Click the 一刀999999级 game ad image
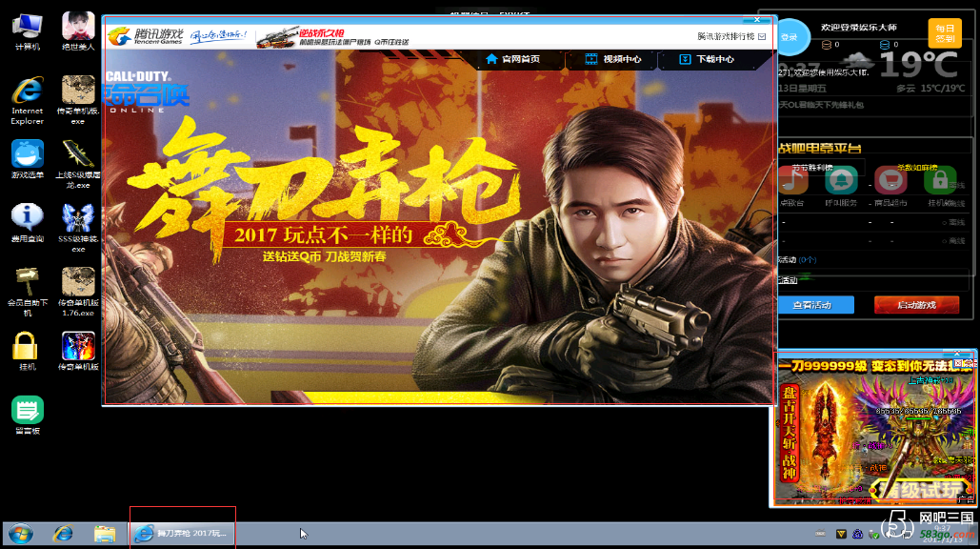The height and width of the screenshot is (549, 980). (x=873, y=432)
